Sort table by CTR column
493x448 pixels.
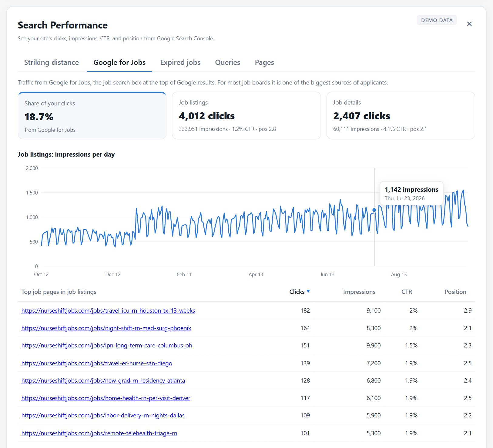(407, 292)
